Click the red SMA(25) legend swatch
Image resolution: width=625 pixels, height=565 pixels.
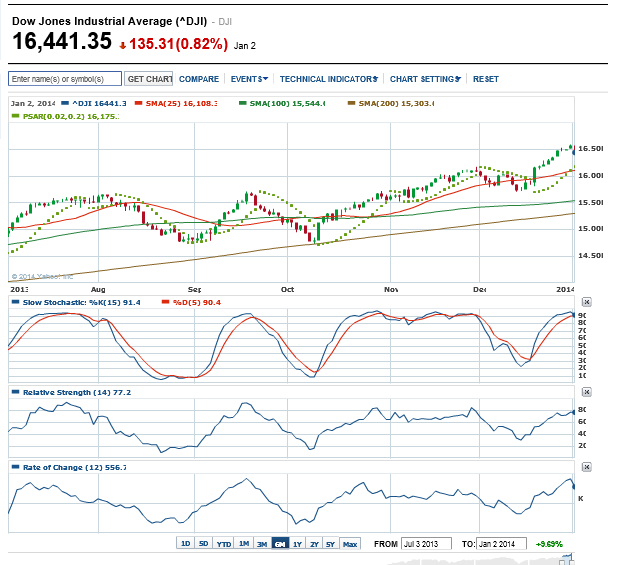(x=138, y=103)
